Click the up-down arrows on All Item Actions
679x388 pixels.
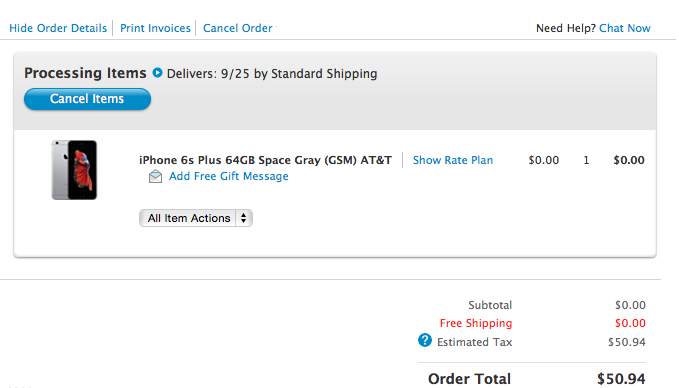(x=244, y=218)
